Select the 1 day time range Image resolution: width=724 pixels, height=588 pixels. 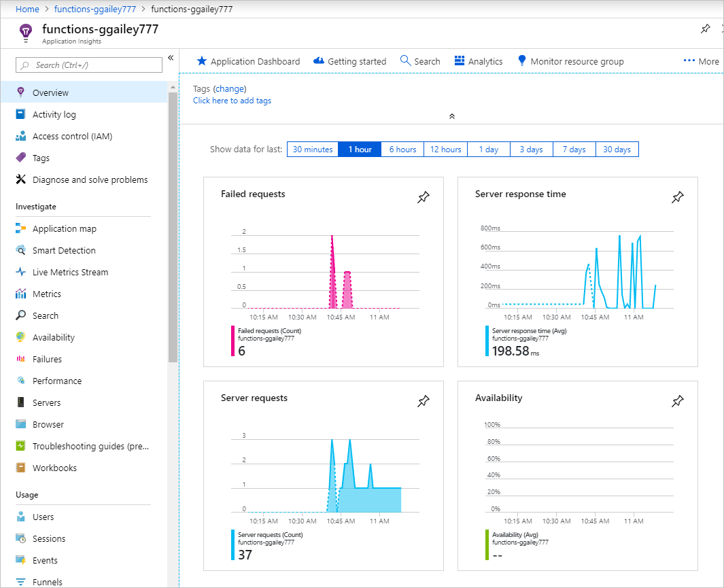coord(488,149)
